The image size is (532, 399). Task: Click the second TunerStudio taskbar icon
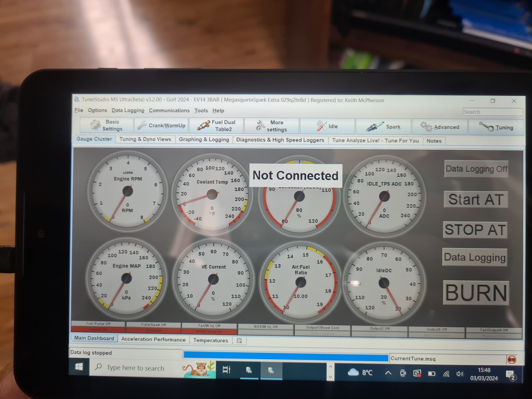271,371
